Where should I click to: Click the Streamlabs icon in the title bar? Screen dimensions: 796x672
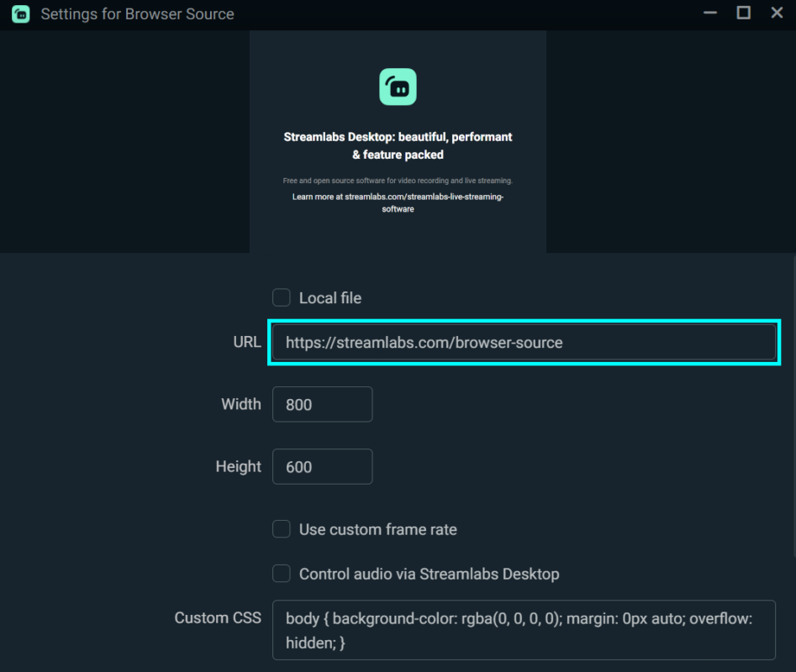point(20,13)
